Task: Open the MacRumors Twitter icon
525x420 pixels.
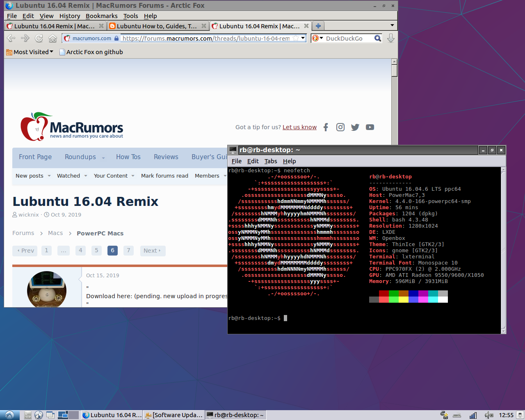Action: [355, 127]
